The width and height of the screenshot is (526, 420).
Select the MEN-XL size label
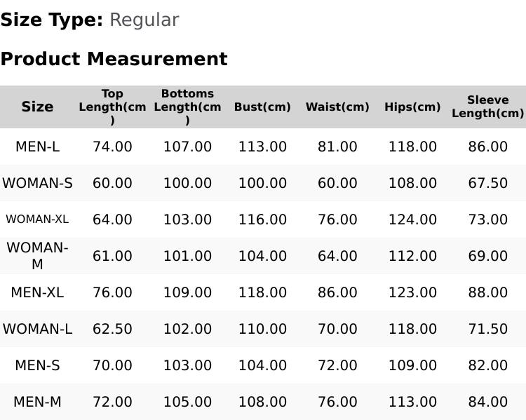pyautogui.click(x=37, y=292)
